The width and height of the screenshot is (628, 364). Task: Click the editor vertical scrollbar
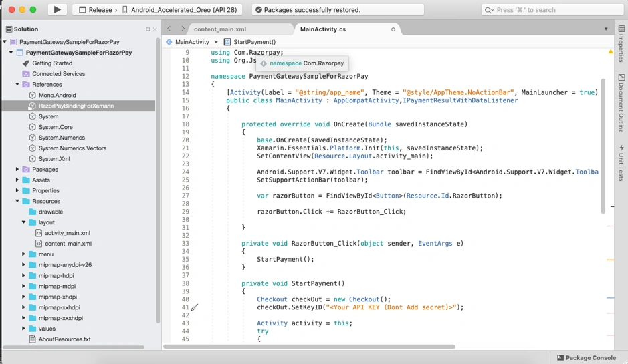[x=603, y=146]
